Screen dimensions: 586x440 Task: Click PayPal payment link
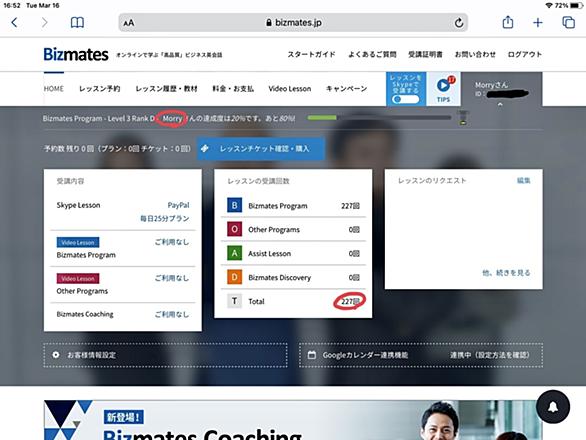coord(178,205)
